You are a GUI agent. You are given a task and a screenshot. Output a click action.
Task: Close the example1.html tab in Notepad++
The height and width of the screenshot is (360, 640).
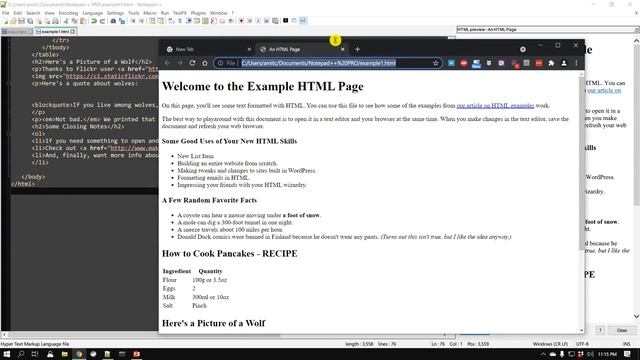coord(73,31)
